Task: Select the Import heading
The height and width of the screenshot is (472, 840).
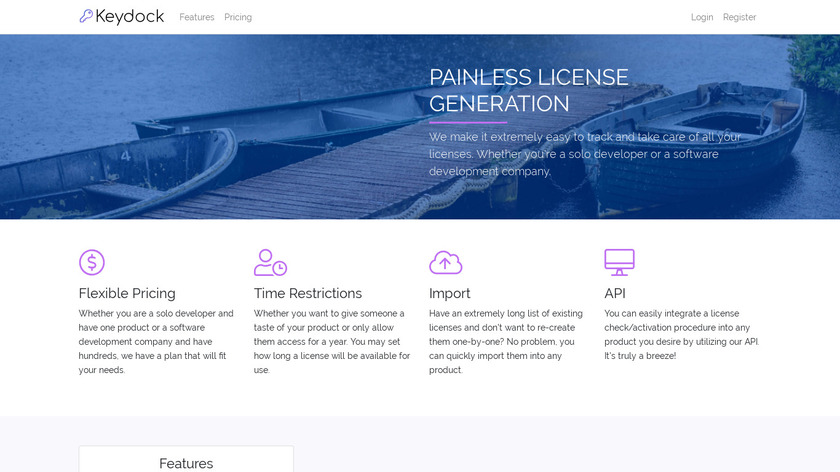Action: pyautogui.click(x=449, y=294)
